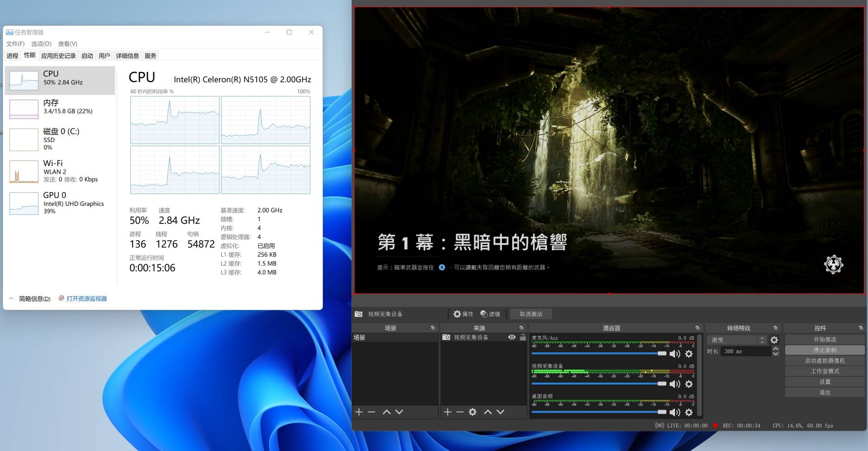
Task: Remove selected source with minus icon
Action: tap(460, 412)
